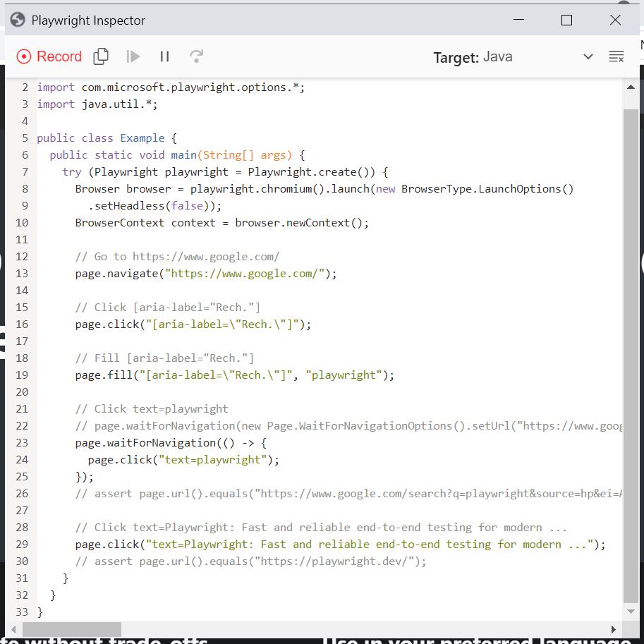This screenshot has width=644, height=644.
Task: Click the 'page.waitForNavigation(() -> {' line
Action: pos(171,443)
